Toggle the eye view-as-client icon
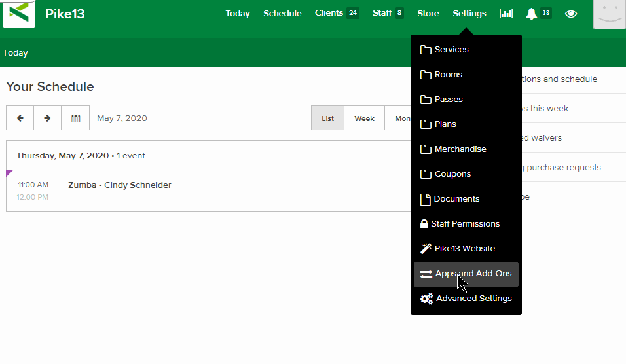The image size is (626, 364). 571,14
